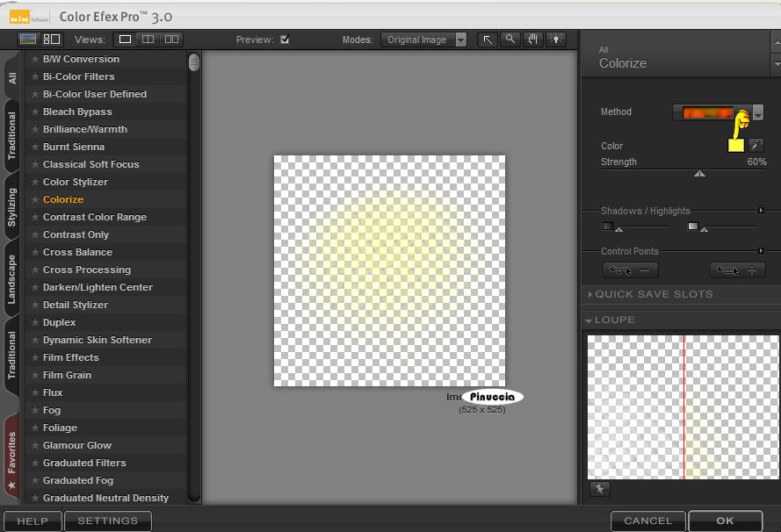
Task: Open the Landscape category tab
Action: click(12, 279)
